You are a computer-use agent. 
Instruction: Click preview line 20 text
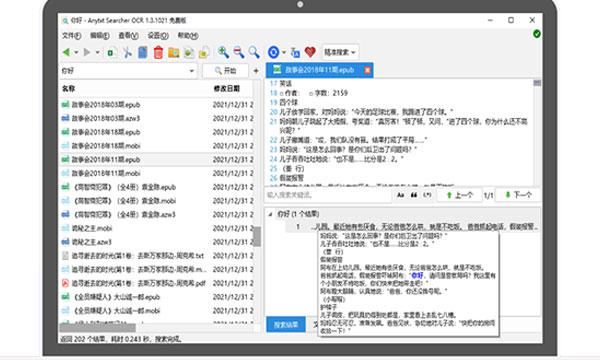tap(366, 112)
